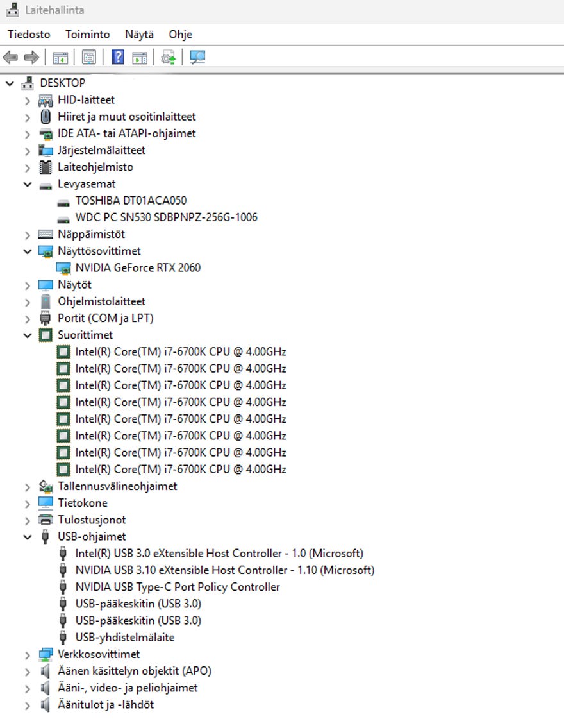Click the Näppäimistöt keyboard icon
Image resolution: width=564 pixels, height=728 pixels.
(x=46, y=234)
